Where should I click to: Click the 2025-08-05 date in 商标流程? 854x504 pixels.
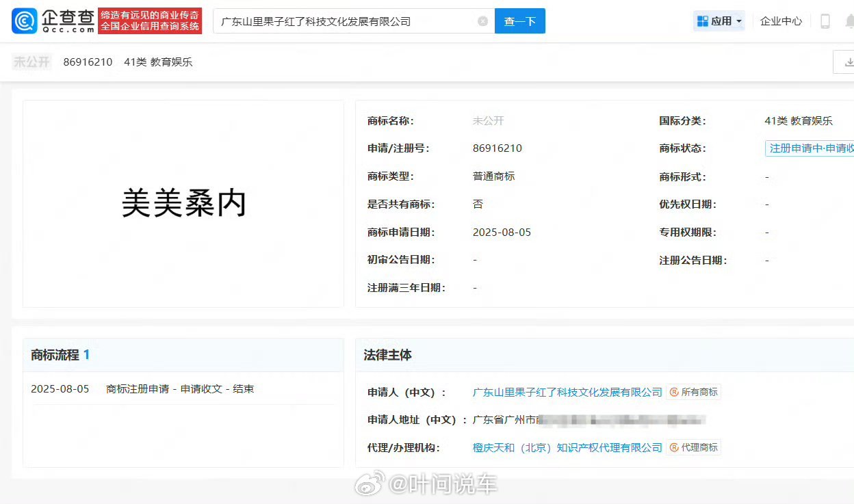coord(60,389)
